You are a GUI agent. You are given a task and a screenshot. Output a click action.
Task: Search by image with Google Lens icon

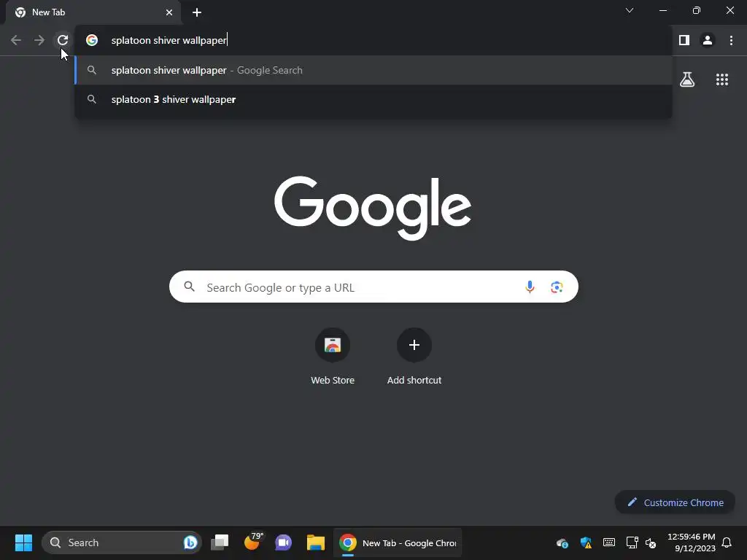pyautogui.click(x=557, y=287)
